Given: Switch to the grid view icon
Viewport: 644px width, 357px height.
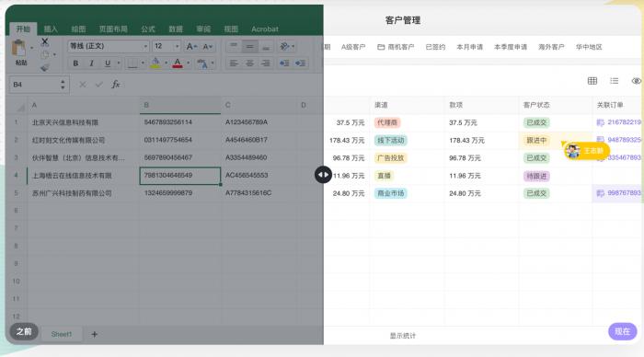Looking at the screenshot, I should click(x=592, y=81).
